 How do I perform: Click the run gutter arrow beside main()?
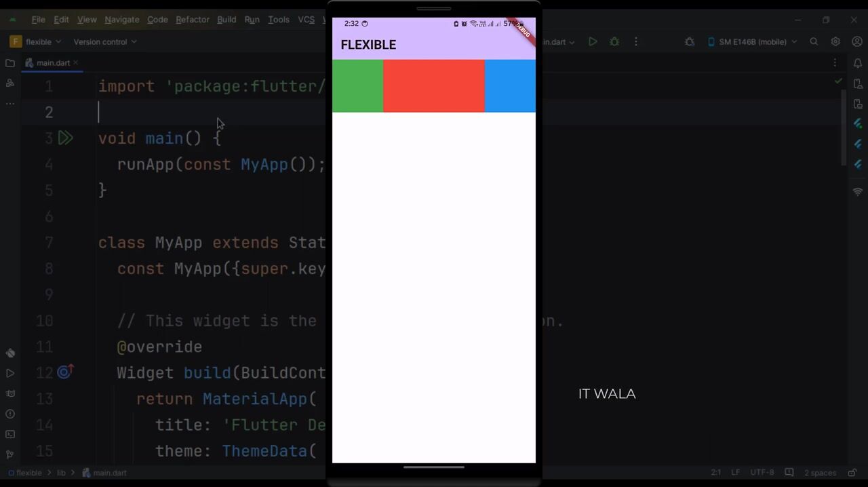[65, 138]
